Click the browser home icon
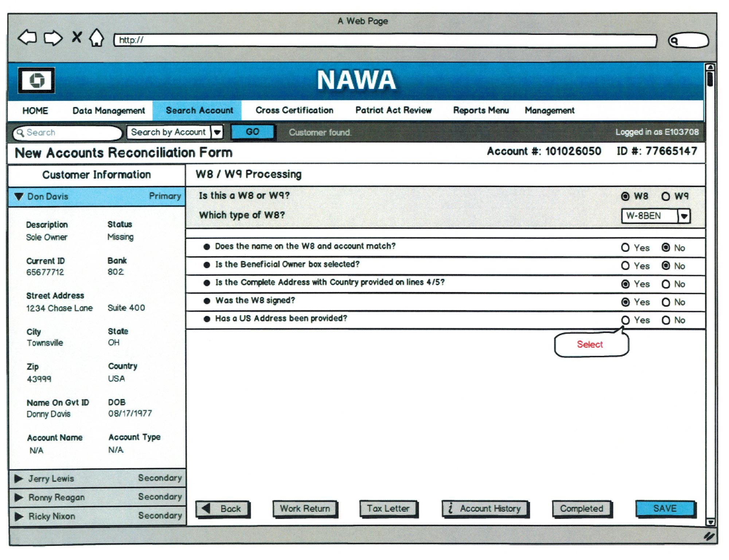This screenshot has height=560, width=729. coord(97,38)
